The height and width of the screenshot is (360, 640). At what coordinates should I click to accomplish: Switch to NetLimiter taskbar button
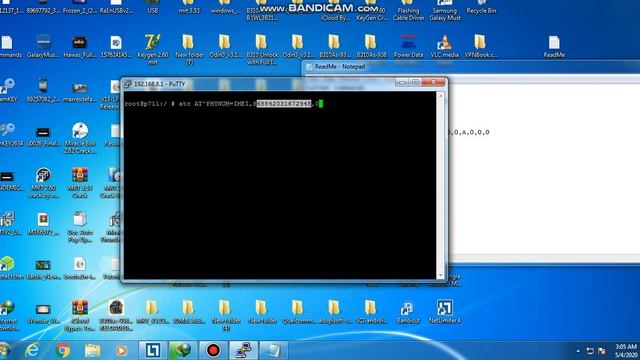[152, 350]
